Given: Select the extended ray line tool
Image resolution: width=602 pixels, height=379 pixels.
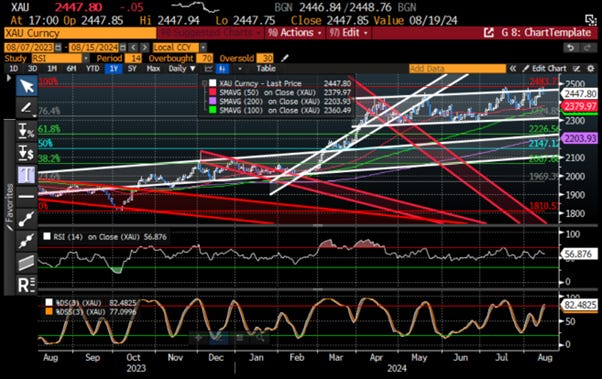Looking at the screenshot, I should tap(26, 241).
